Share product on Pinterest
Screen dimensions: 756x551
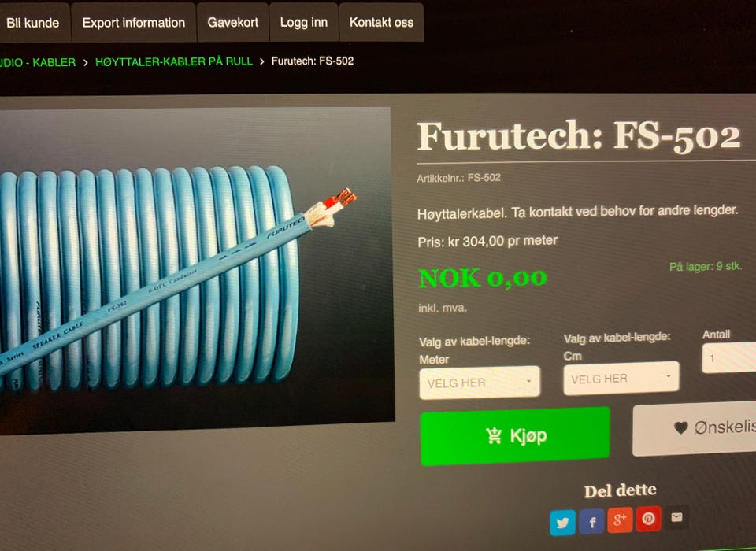[648, 519]
